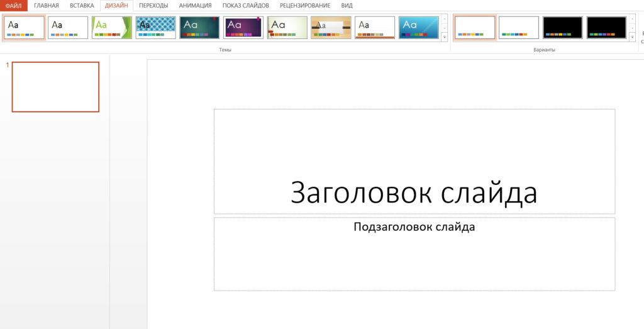Select the blue diamond-patterned theme
The width and height of the screenshot is (644, 329).
155,28
